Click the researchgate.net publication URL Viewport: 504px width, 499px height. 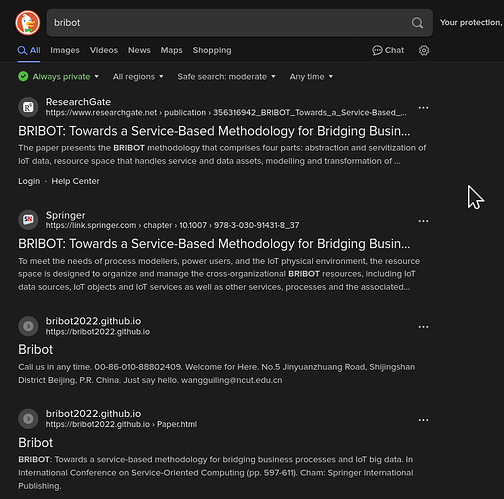click(226, 113)
